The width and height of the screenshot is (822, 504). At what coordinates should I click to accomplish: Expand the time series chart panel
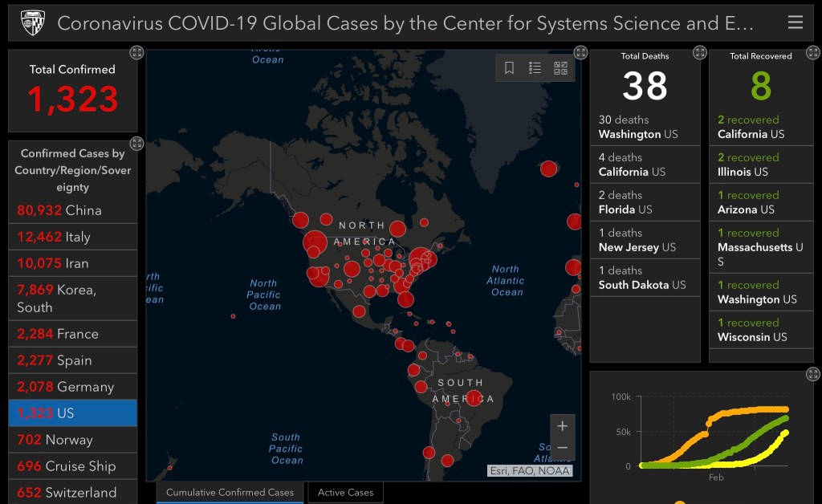812,374
